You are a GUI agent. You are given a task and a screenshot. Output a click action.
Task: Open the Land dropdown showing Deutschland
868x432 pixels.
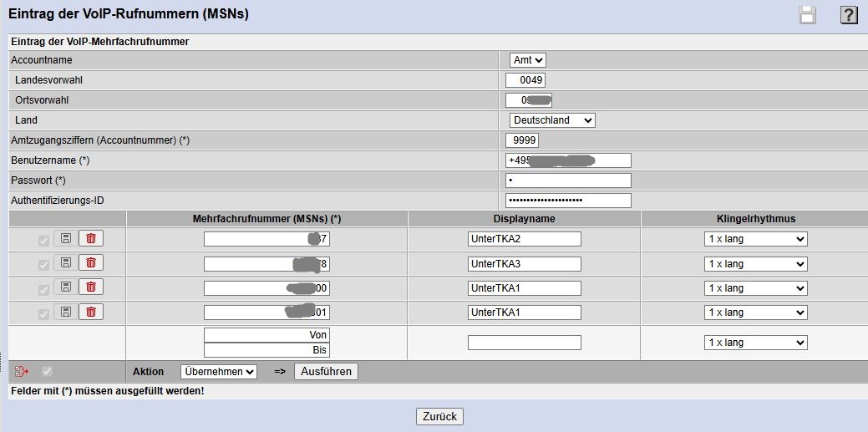coord(551,120)
